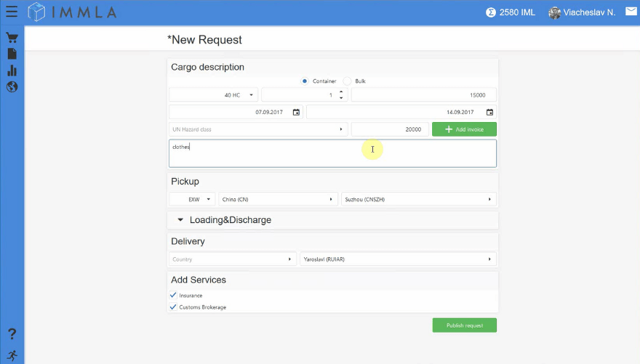The width and height of the screenshot is (640, 364).
Task: Open calendar for 14.09.2017 date
Action: pos(489,112)
